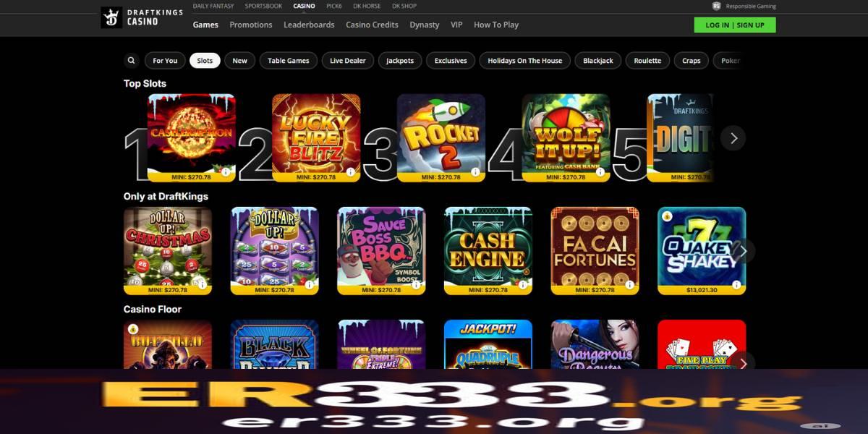This screenshot has width=868, height=434.
Task: Select the Games navigation tab
Action: click(205, 25)
